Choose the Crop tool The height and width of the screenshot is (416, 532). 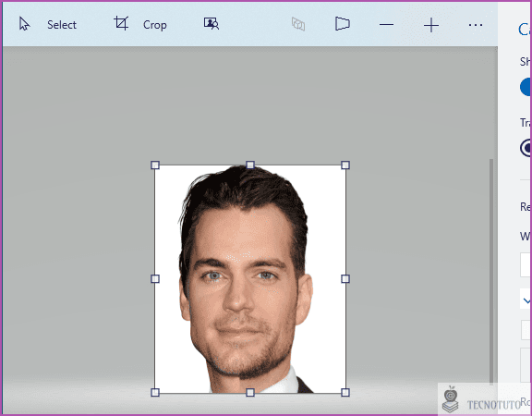click(140, 24)
